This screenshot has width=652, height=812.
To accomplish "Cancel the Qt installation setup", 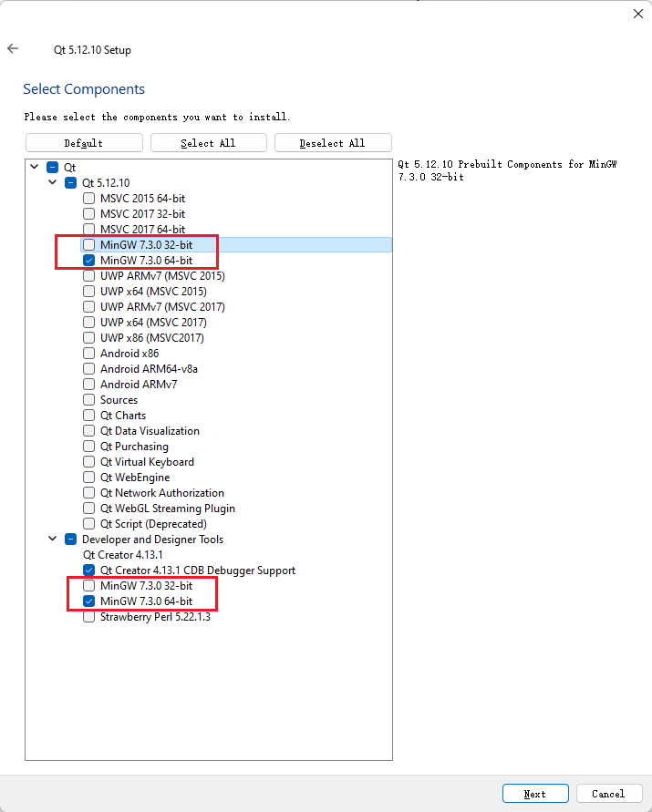I will coord(608,794).
